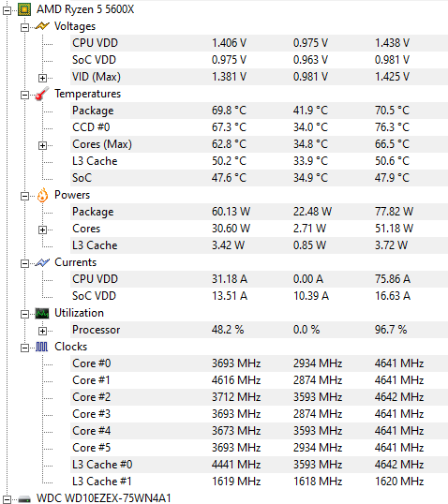Click the Voltages lightning icon

pos(42,26)
